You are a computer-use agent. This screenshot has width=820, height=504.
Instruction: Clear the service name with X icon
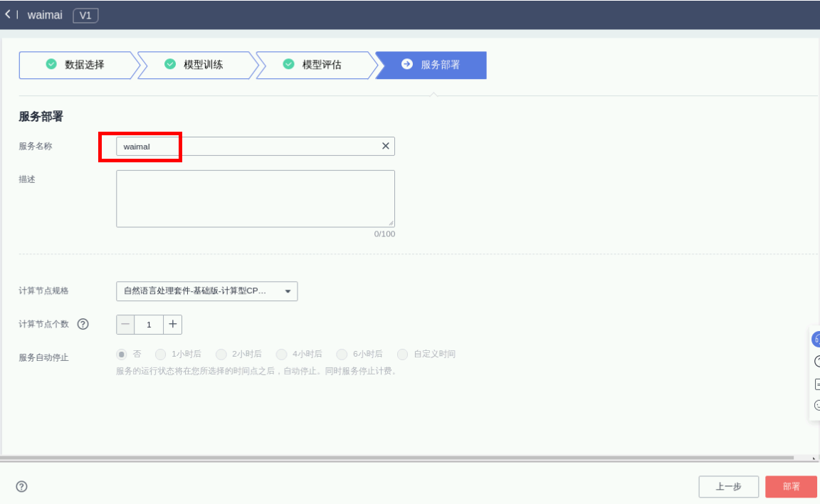point(385,146)
